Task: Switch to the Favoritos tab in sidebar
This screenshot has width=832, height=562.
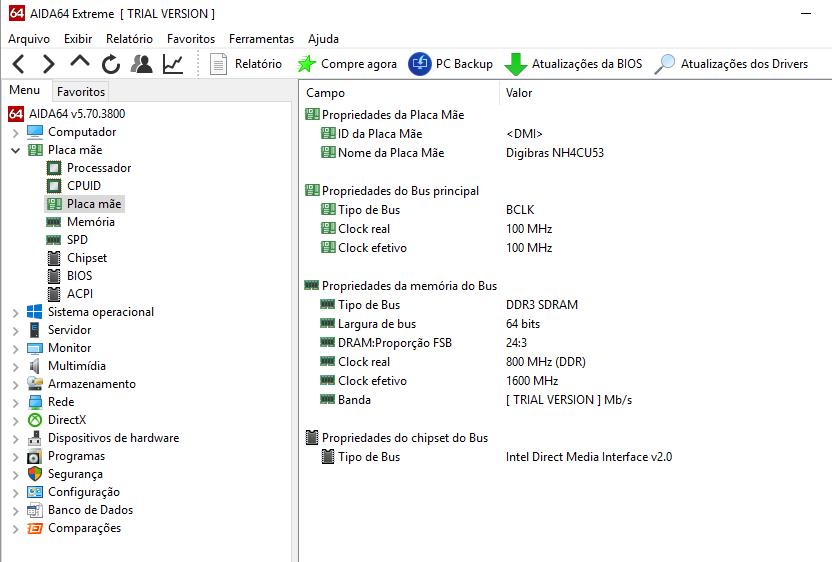Action: pos(81,92)
